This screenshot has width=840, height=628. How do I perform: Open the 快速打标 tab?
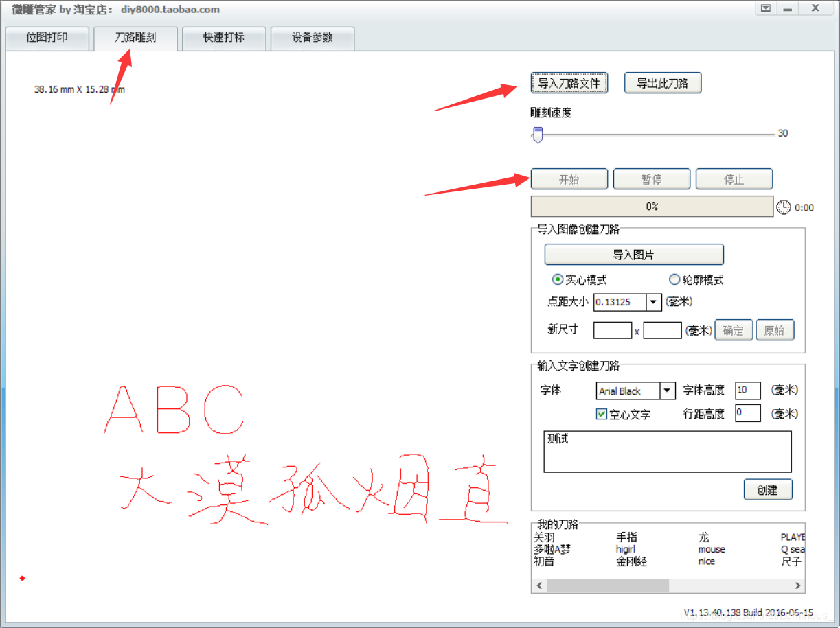[224, 38]
